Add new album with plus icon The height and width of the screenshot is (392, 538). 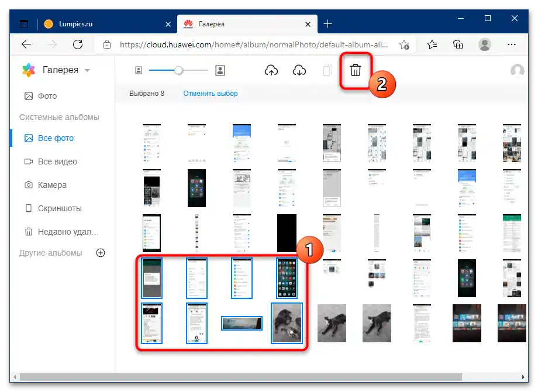point(101,253)
